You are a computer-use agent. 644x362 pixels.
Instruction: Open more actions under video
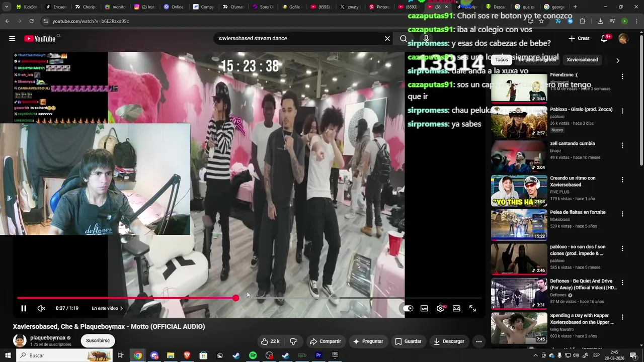click(479, 341)
